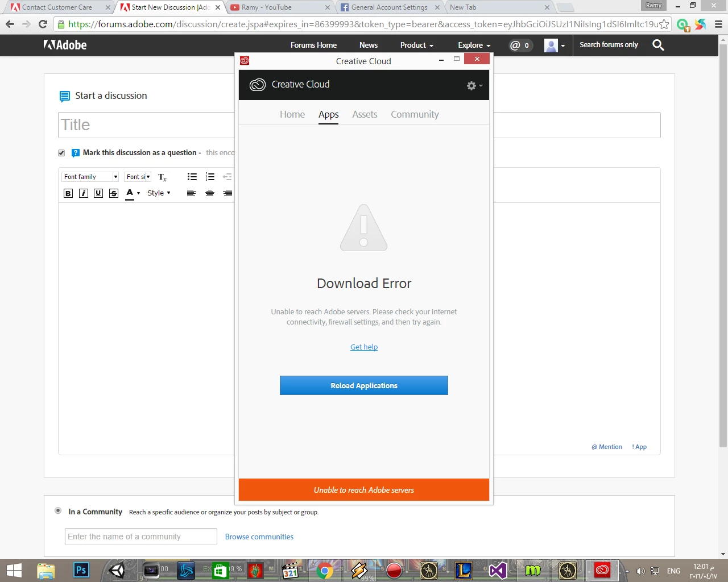Click the decrease indent icon
This screenshot has height=582, width=728.
[227, 177]
